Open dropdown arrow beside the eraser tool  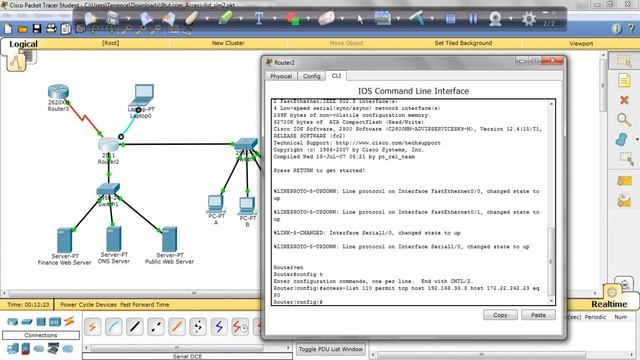click(342, 19)
